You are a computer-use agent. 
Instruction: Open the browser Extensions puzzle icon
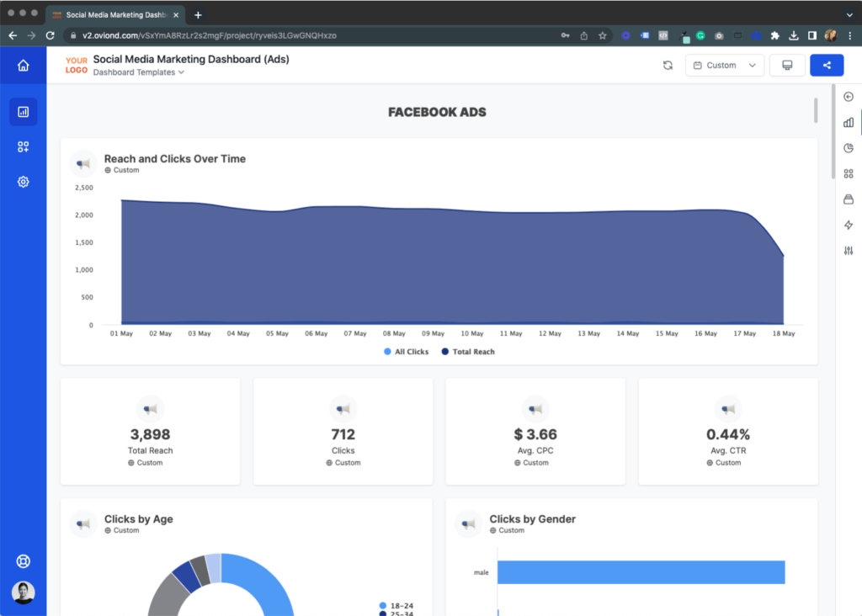[x=775, y=35]
